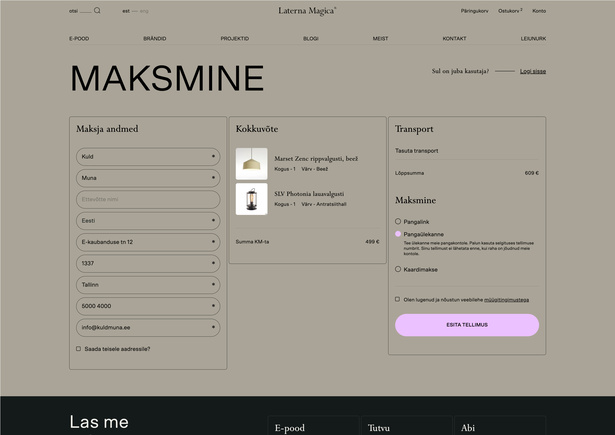Open SLV Photonia table lamp thumbnail

[251, 198]
